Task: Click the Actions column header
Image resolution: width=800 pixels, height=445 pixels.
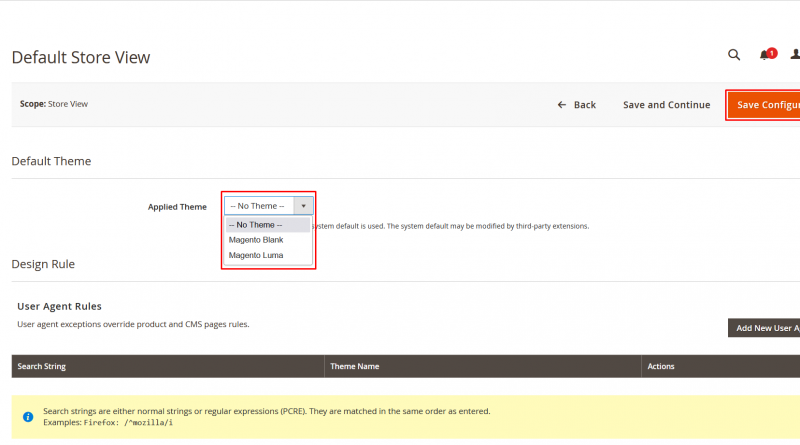Action: click(661, 367)
